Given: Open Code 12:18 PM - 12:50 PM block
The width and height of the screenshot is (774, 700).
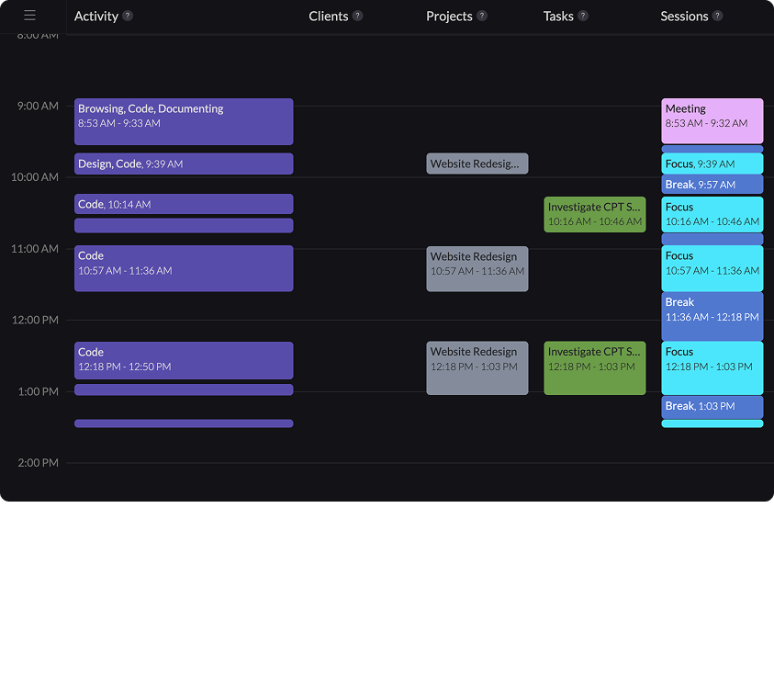Looking at the screenshot, I should coord(184,361).
